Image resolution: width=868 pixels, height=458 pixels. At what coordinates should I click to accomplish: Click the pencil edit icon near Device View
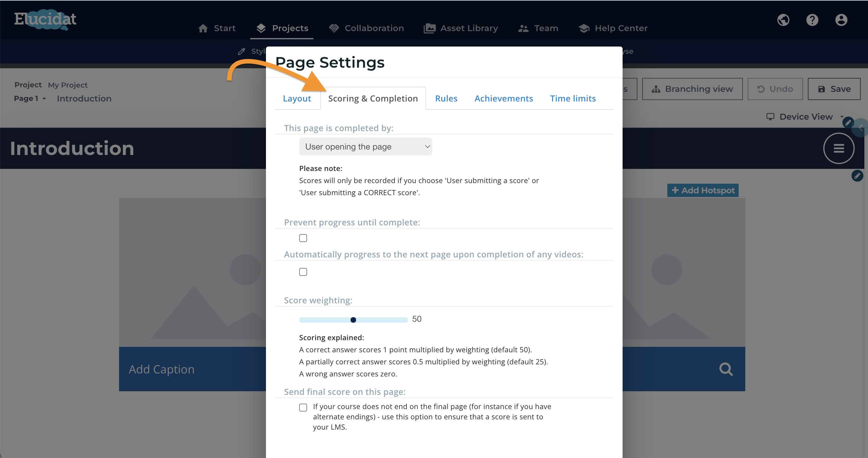(x=848, y=123)
